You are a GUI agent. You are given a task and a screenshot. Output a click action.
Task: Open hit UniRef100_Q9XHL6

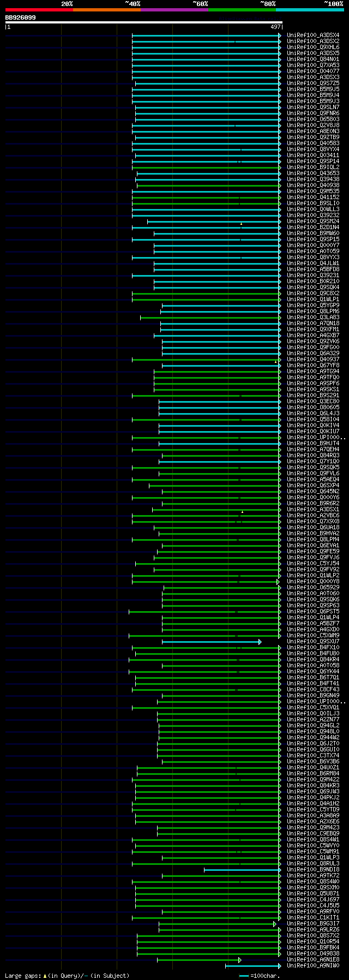point(313,47)
